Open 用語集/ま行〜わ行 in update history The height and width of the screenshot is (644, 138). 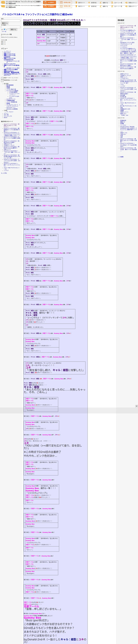click(125, 109)
